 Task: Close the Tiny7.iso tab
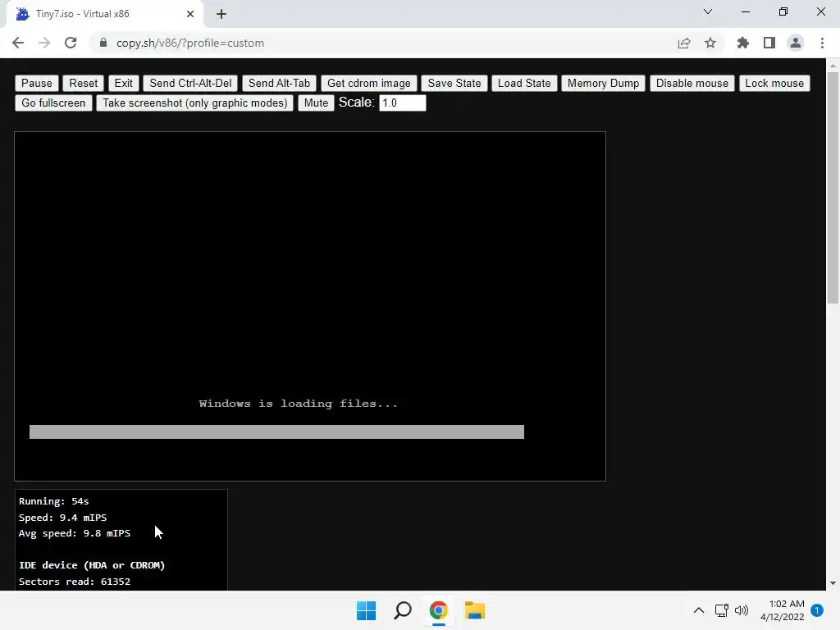tap(190, 14)
